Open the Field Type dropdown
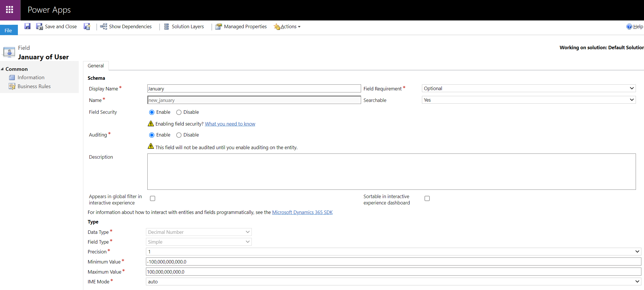 coord(199,242)
